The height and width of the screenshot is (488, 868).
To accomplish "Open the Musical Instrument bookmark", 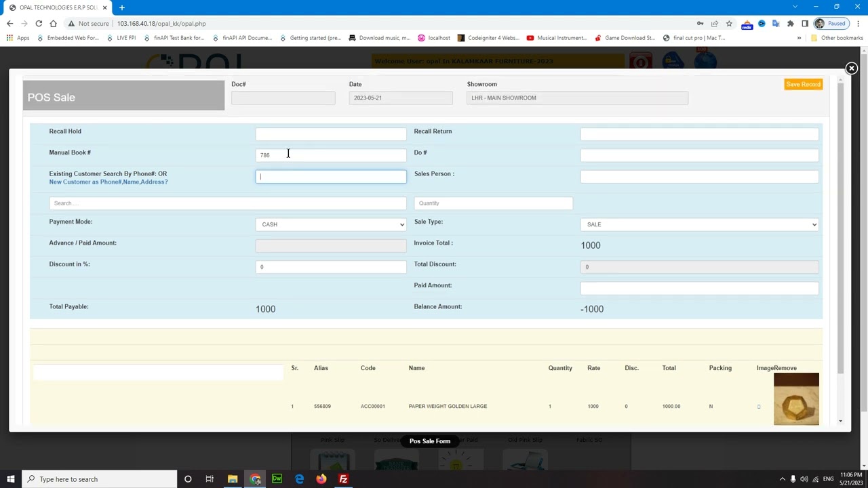I will click(x=556, y=38).
